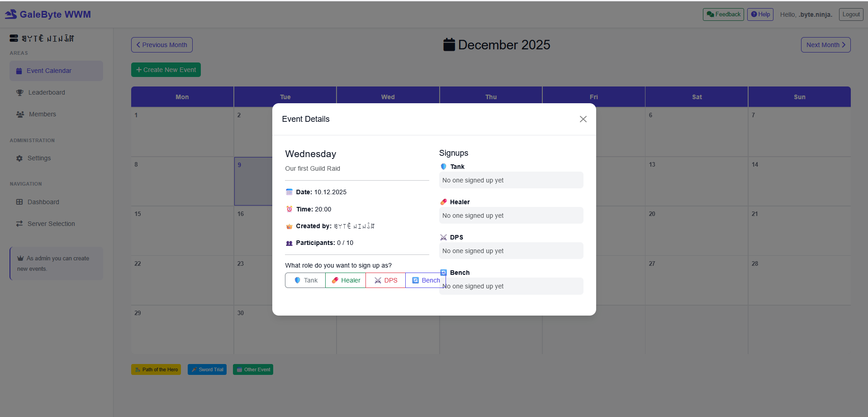868x417 pixels.
Task: Click the trophy Leaderboard icon
Action: click(20, 93)
